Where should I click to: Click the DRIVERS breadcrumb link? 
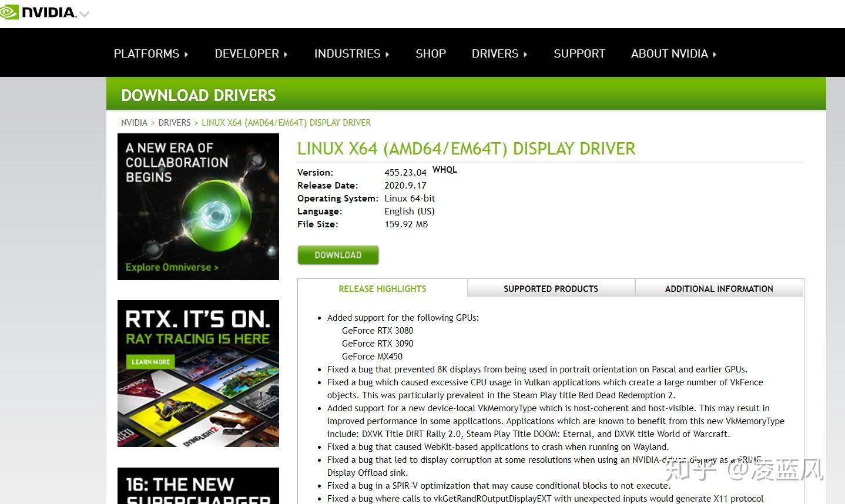pyautogui.click(x=175, y=123)
